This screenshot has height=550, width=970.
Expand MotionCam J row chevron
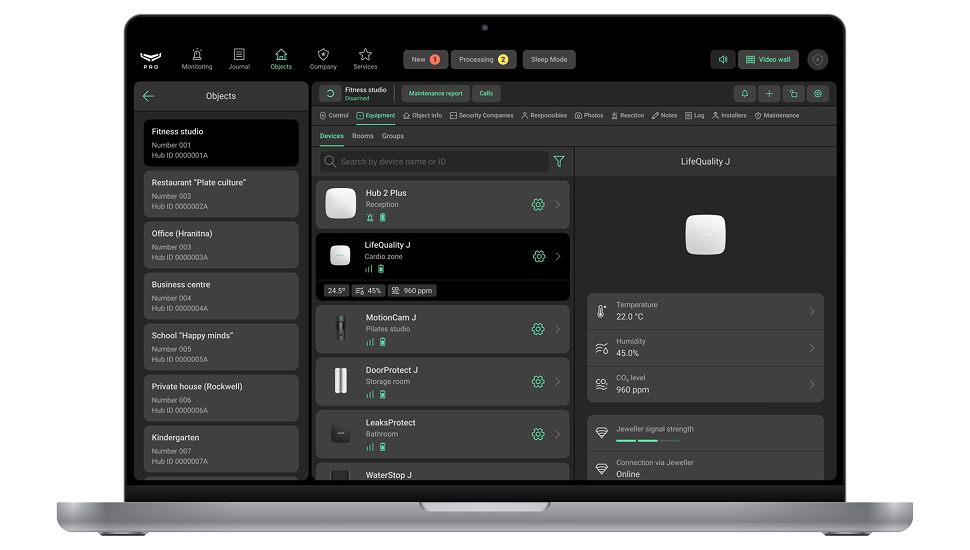(x=557, y=329)
